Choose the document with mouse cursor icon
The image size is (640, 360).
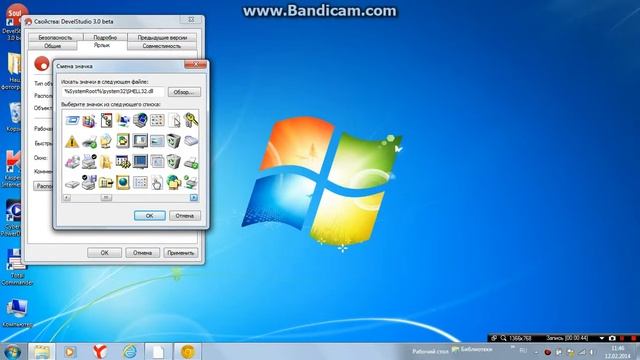click(174, 120)
